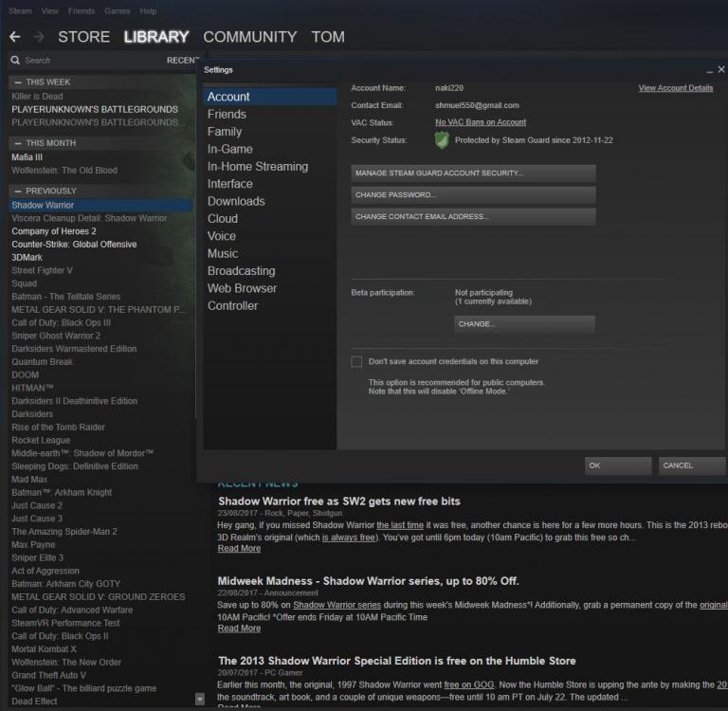
Task: Click the forward arrow navigation icon
Action: click(39, 37)
